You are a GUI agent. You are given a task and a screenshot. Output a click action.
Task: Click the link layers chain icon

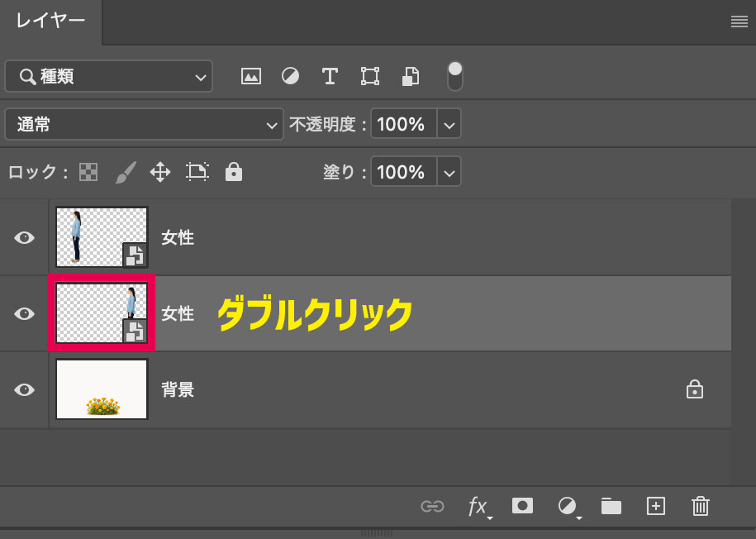pos(432,506)
